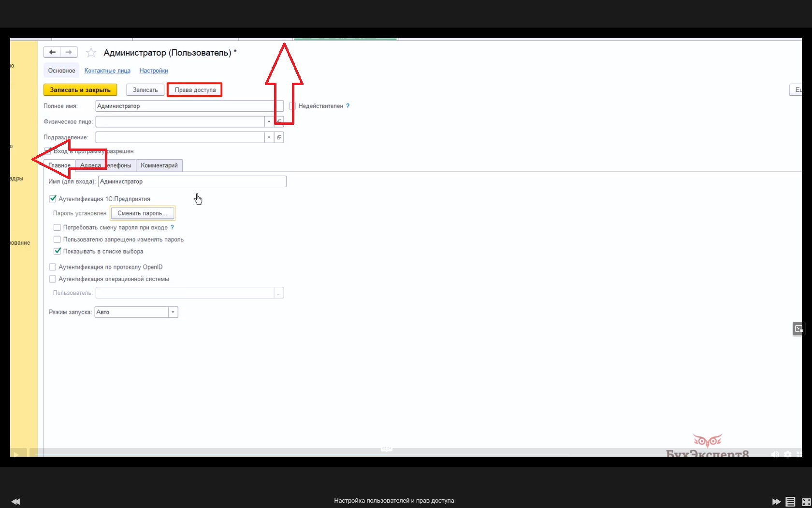Click the Сменить пароль button
The image size is (812, 508).
(142, 213)
